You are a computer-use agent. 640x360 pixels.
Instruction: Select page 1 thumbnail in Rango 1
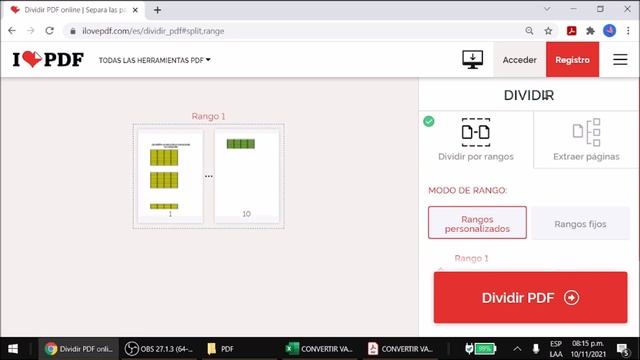170,176
